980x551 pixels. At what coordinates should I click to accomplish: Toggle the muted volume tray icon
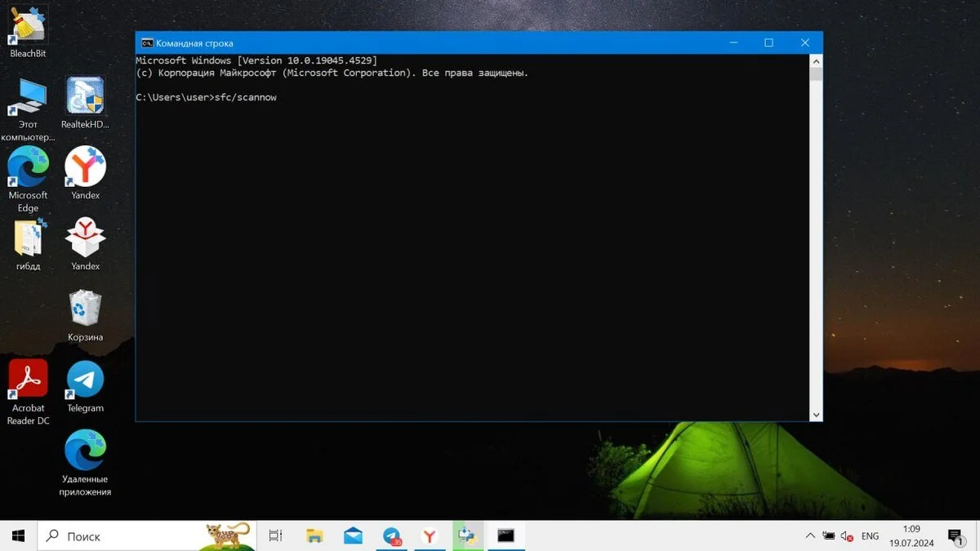point(848,536)
